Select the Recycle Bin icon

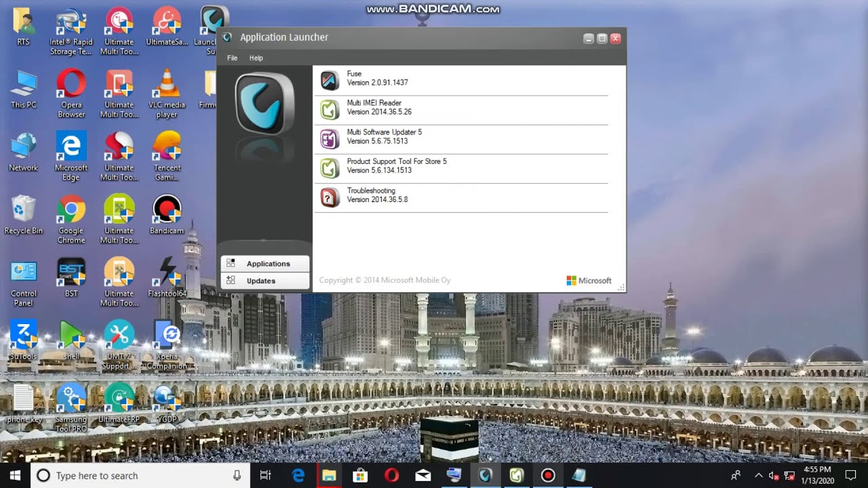24,215
